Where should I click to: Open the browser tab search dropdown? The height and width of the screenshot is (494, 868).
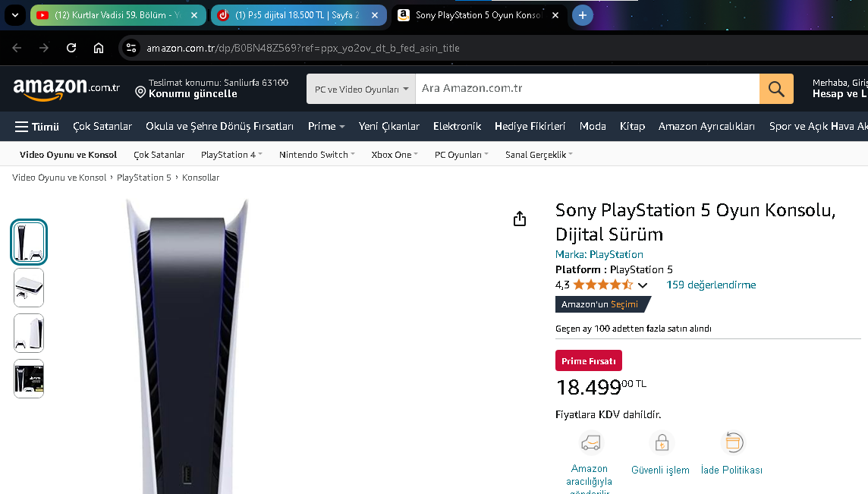coord(15,15)
